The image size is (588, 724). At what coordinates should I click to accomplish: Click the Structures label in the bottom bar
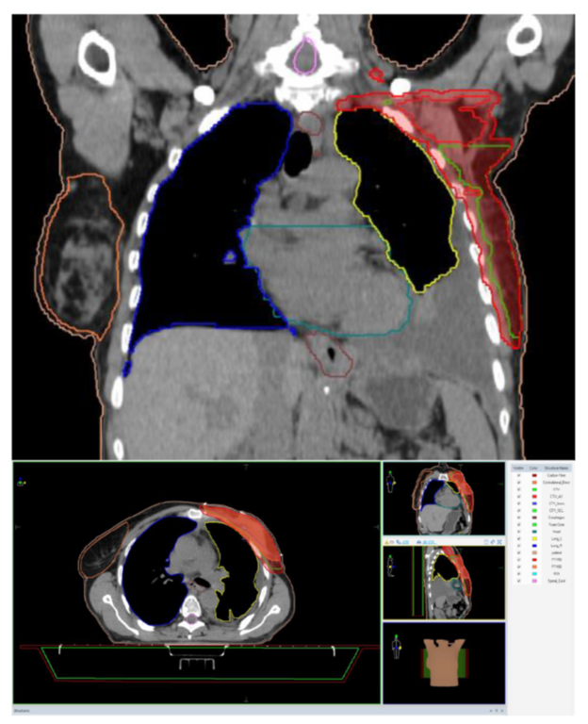[x=21, y=711]
